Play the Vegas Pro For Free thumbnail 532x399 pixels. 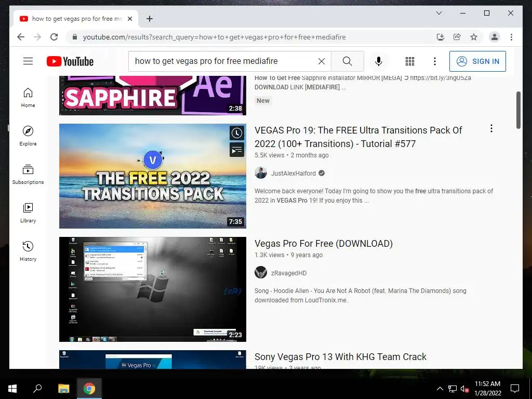coord(153,289)
